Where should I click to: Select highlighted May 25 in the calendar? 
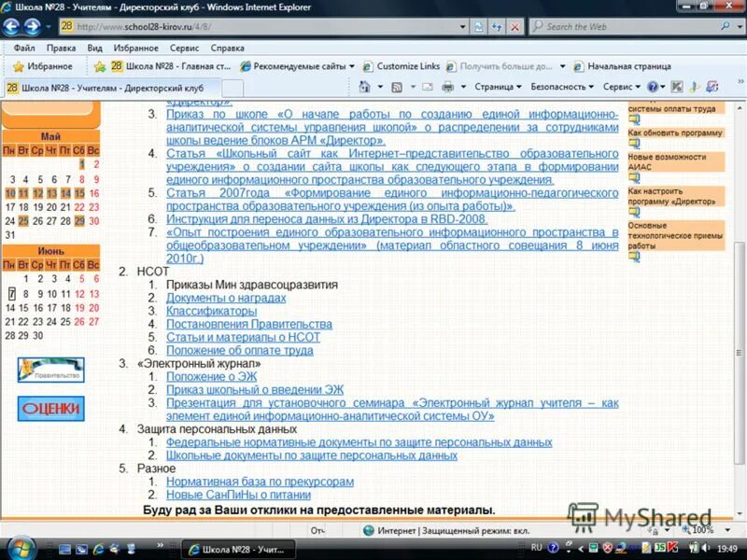tap(23, 221)
